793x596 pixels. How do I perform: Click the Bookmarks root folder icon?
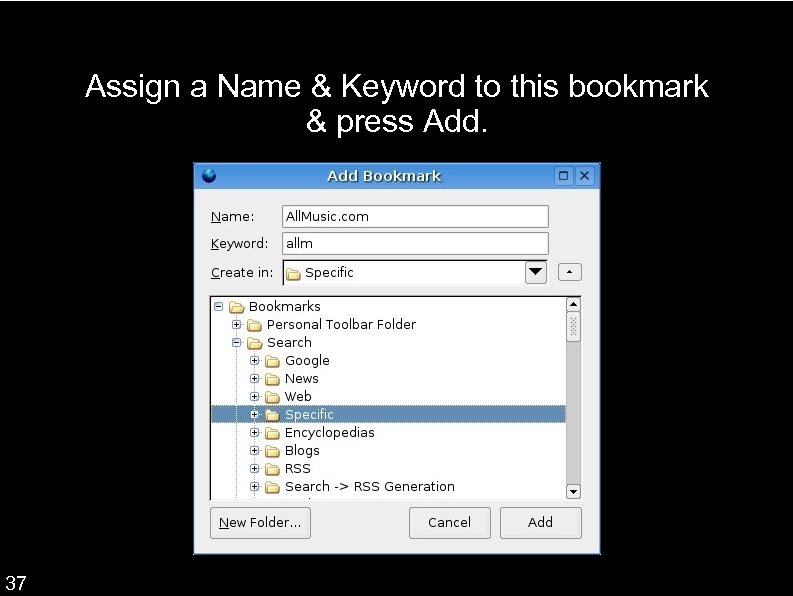coord(237,307)
